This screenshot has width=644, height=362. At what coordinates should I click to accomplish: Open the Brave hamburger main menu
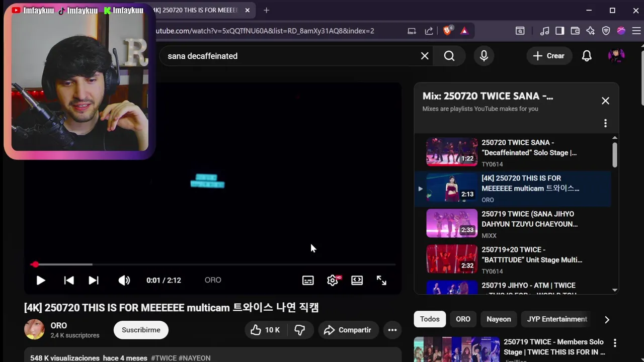pyautogui.click(x=635, y=31)
